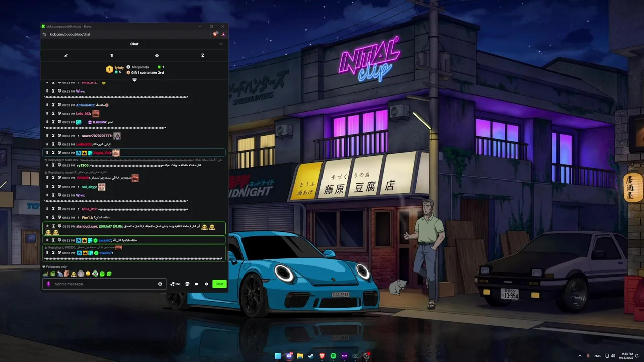Collapse the gift leaderboard using down arrow

(134, 80)
